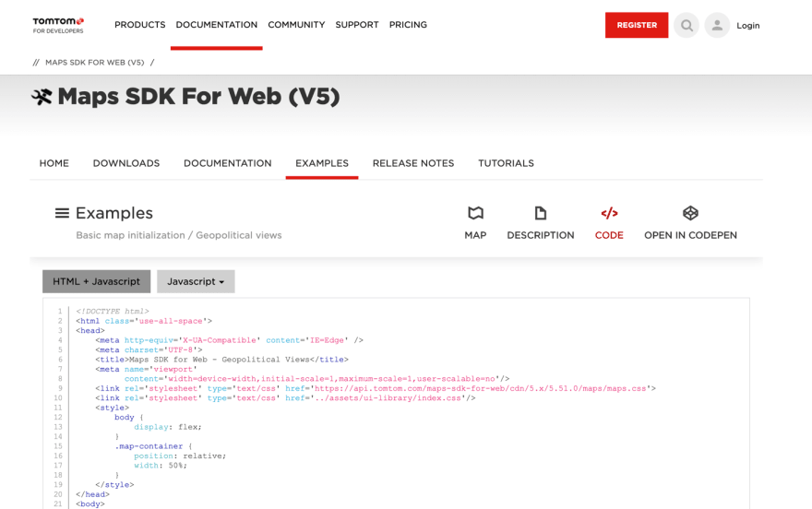Click the X-UA-Compatible meta line
Viewport: 812px width, 509px height.
tap(230, 340)
